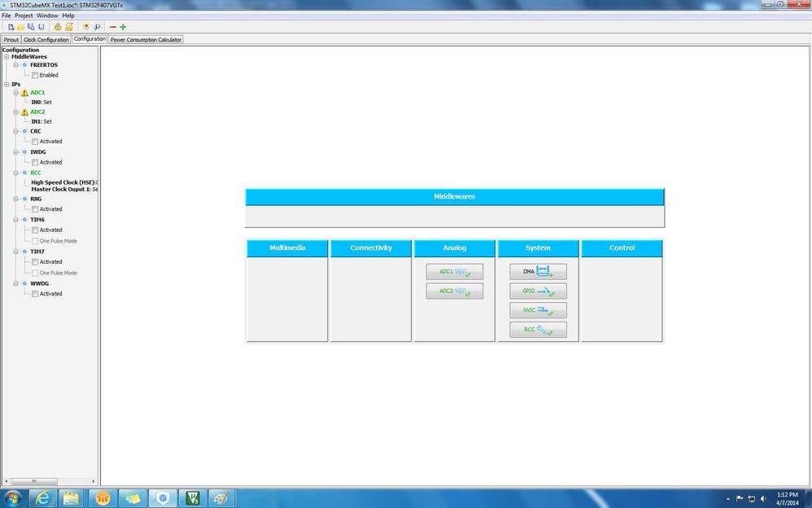Screen dimensions: 812x508
Task: Select the WWDG tree label
Action: [x=39, y=284]
